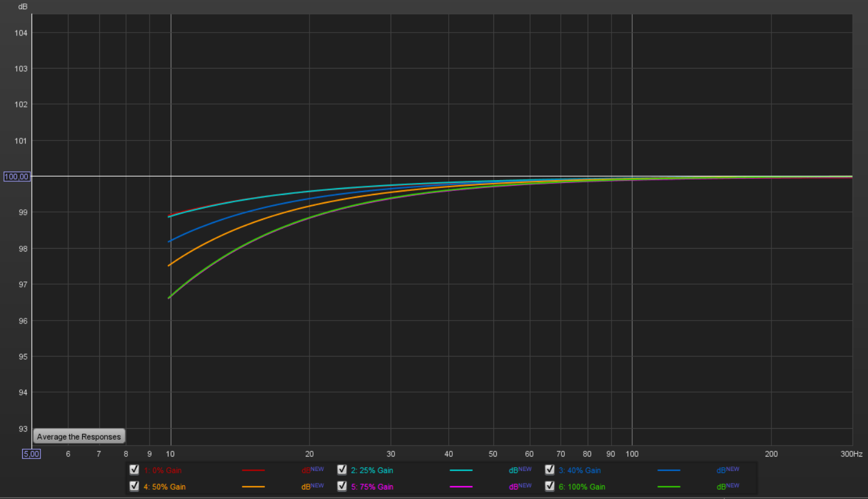
Task: Toggle visibility of 3: 40% Gain trace
Action: tap(549, 469)
